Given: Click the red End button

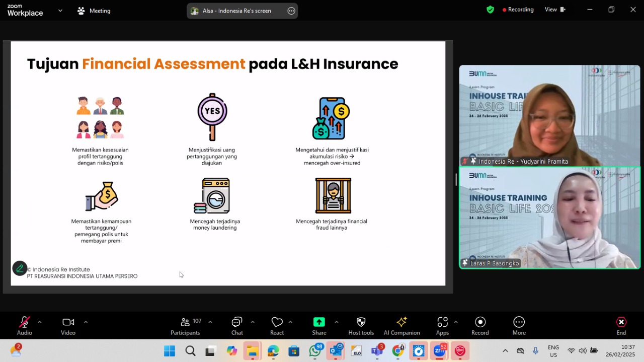Looking at the screenshot, I should [x=621, y=326].
